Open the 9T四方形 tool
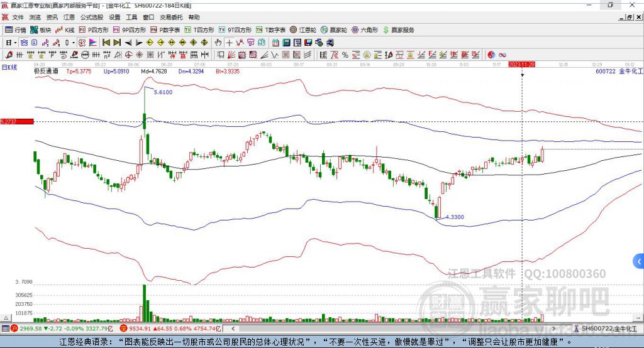 (x=235, y=30)
